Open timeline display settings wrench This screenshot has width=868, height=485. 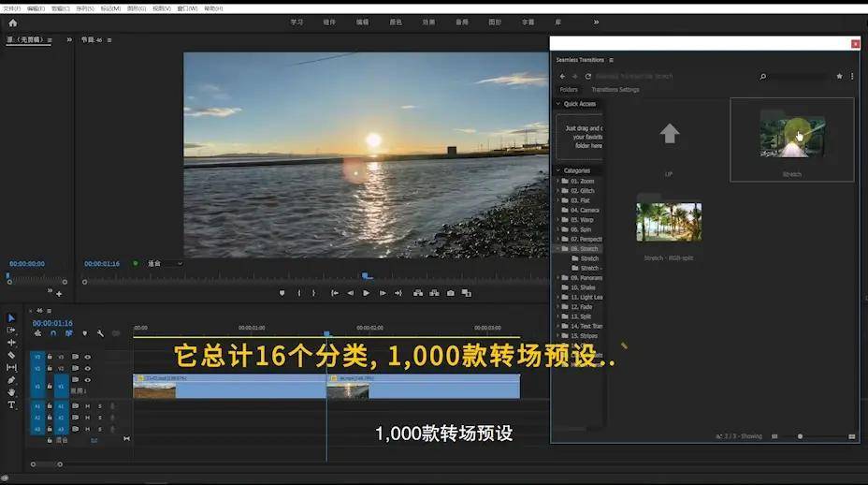[x=100, y=333]
